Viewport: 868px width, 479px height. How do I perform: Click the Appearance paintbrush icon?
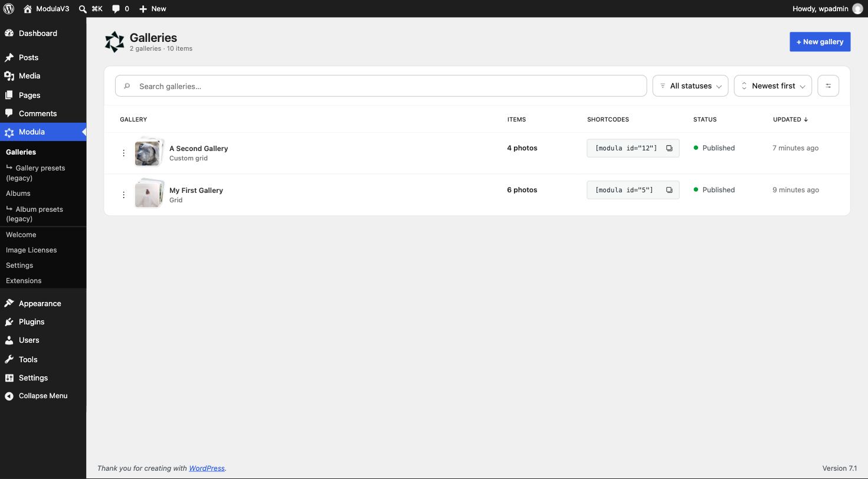pyautogui.click(x=9, y=304)
